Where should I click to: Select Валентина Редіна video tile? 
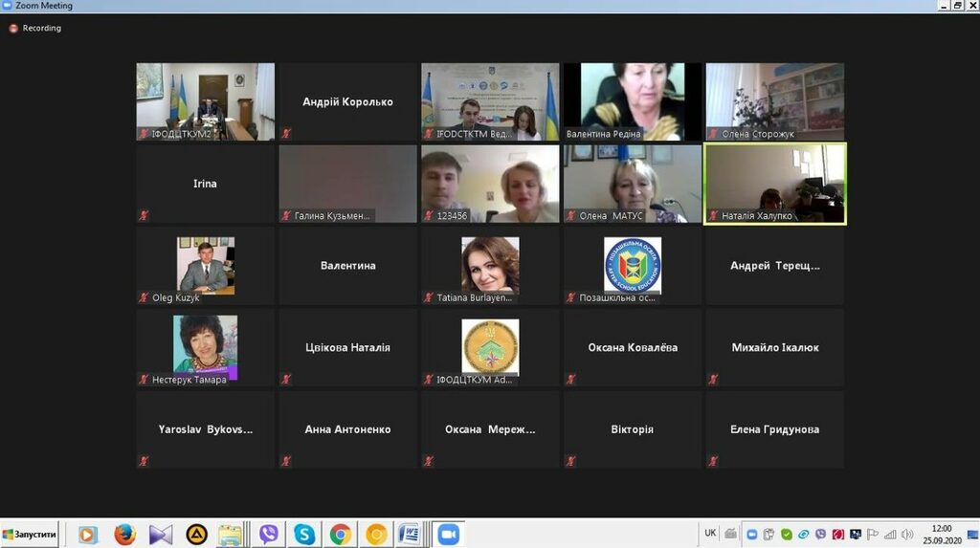coord(633,101)
